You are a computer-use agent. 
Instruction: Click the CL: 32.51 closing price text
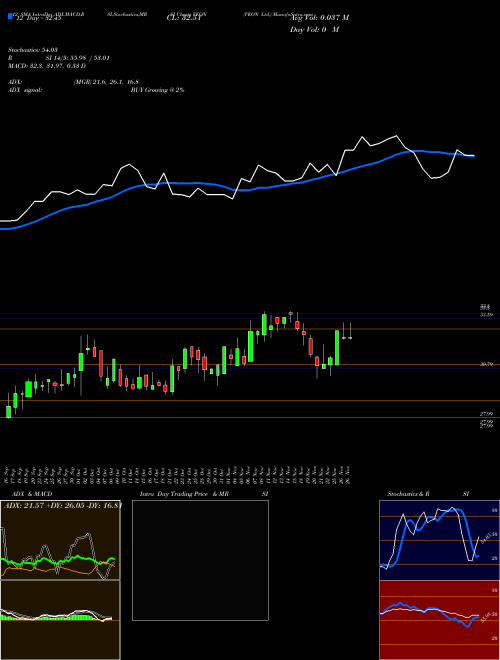183,18
